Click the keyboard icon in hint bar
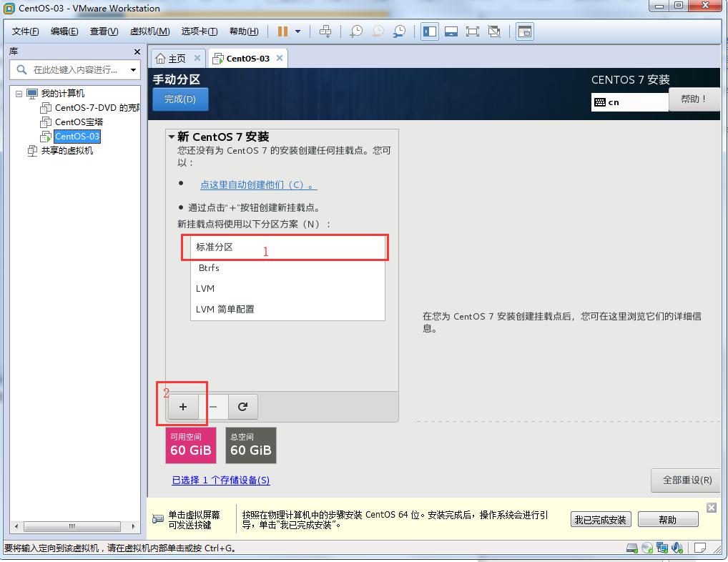Image resolution: width=728 pixels, height=562 pixels. click(158, 519)
